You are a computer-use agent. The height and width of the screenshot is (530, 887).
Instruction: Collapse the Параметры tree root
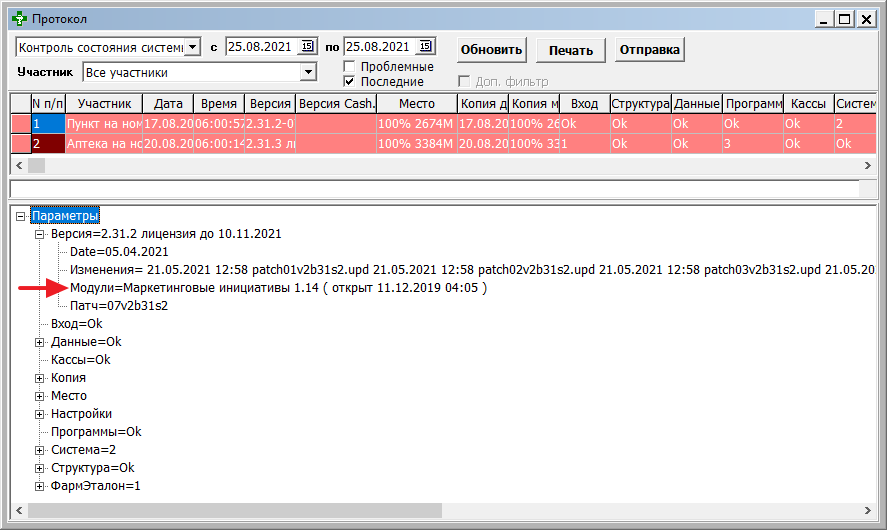click(x=21, y=216)
